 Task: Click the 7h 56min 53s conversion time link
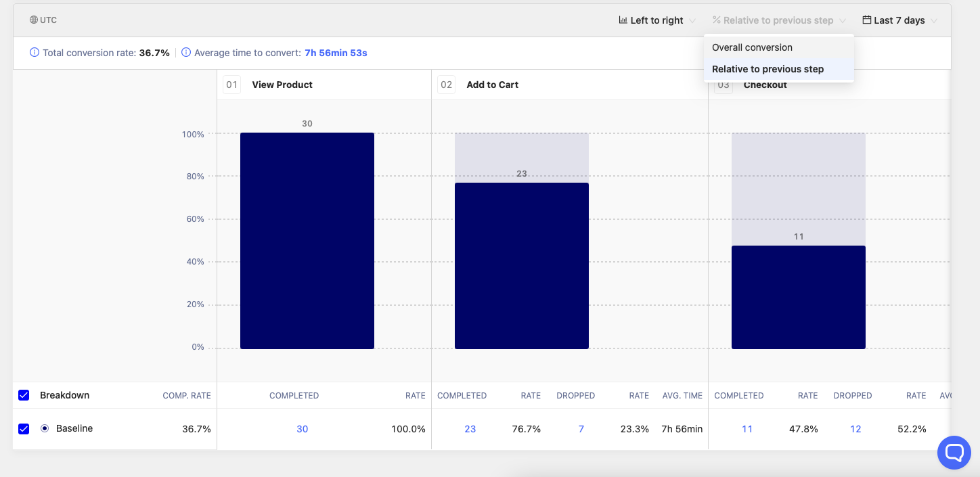pyautogui.click(x=336, y=52)
